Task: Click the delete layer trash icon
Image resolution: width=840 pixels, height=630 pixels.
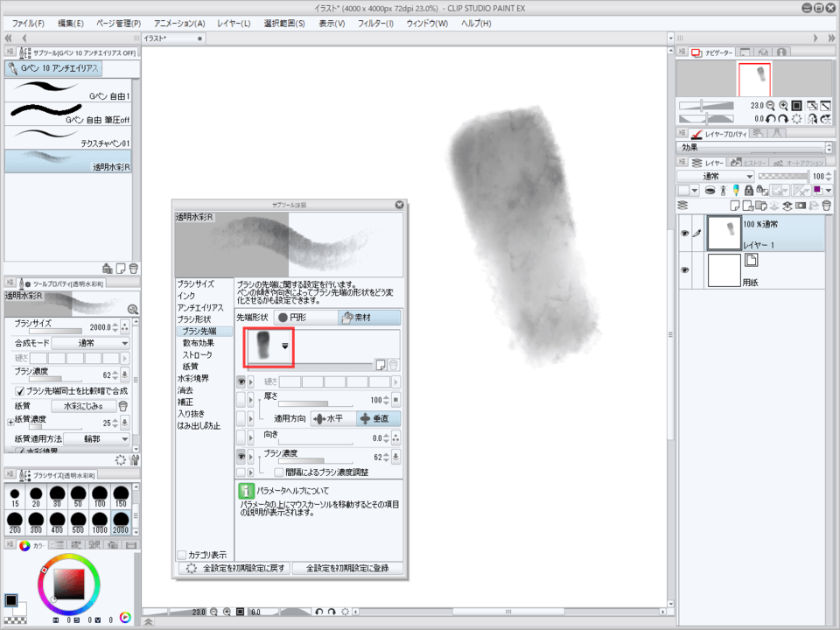Action: point(826,205)
